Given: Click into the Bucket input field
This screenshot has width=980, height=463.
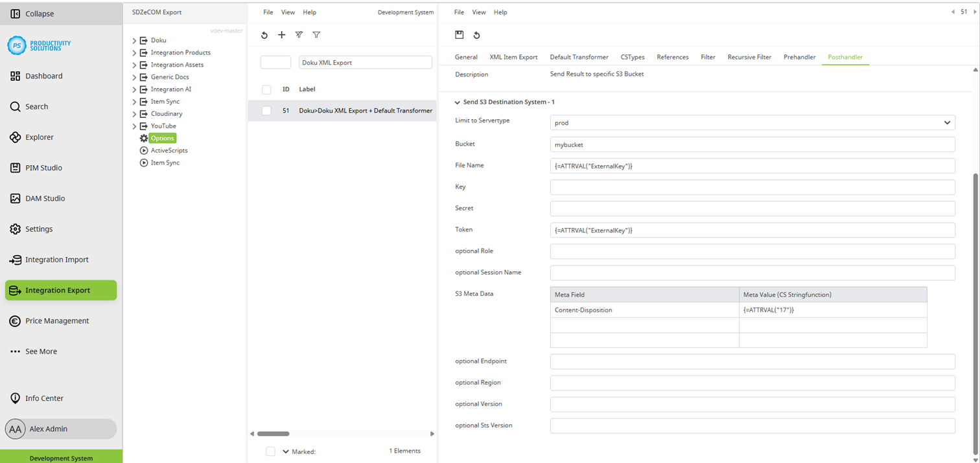Looking at the screenshot, I should point(752,144).
